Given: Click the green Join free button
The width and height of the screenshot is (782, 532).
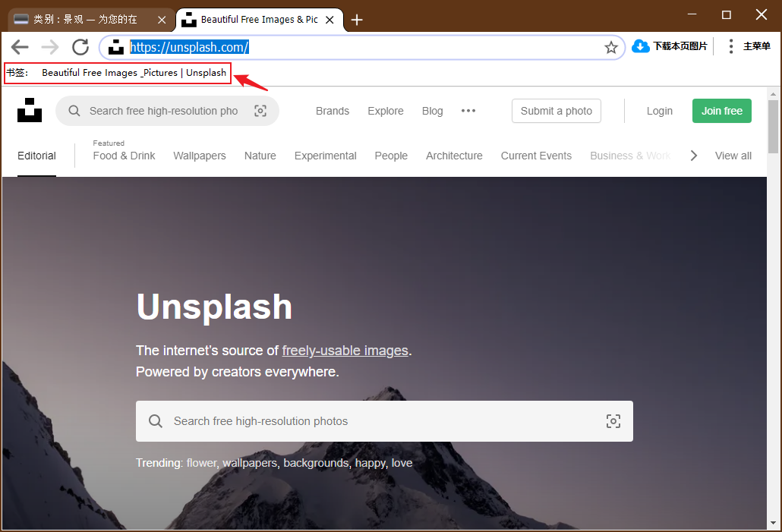Looking at the screenshot, I should (722, 111).
